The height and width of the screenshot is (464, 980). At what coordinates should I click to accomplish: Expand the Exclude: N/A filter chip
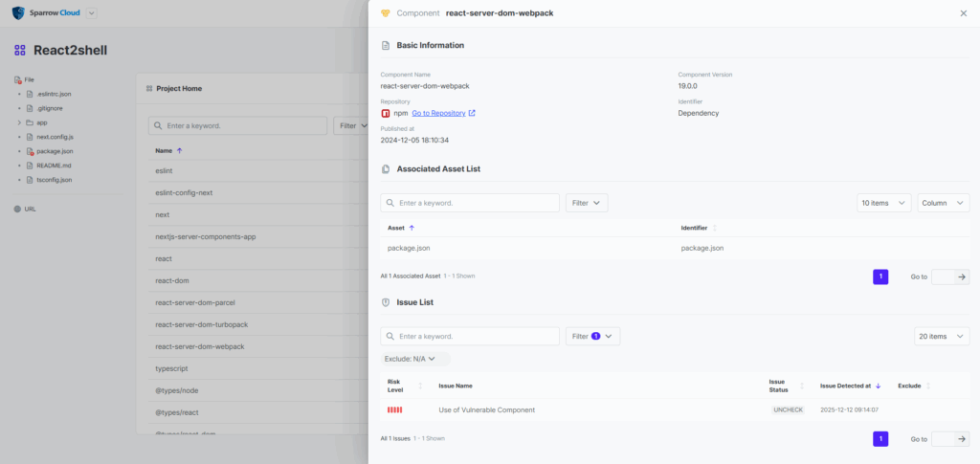412,359
